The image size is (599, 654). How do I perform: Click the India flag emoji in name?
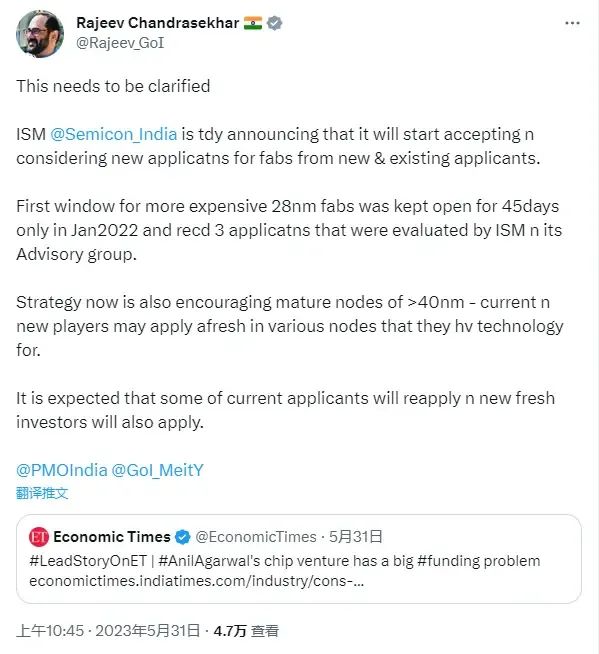tap(253, 23)
